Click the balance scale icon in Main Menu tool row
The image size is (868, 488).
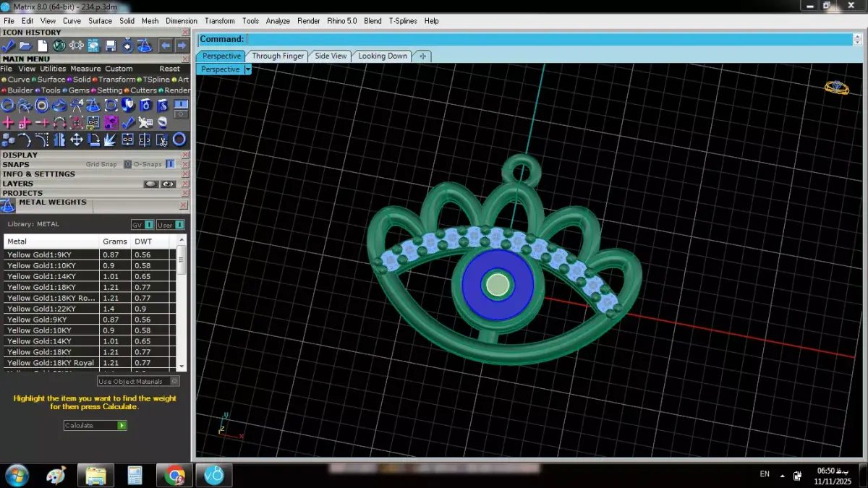[x=93, y=105]
